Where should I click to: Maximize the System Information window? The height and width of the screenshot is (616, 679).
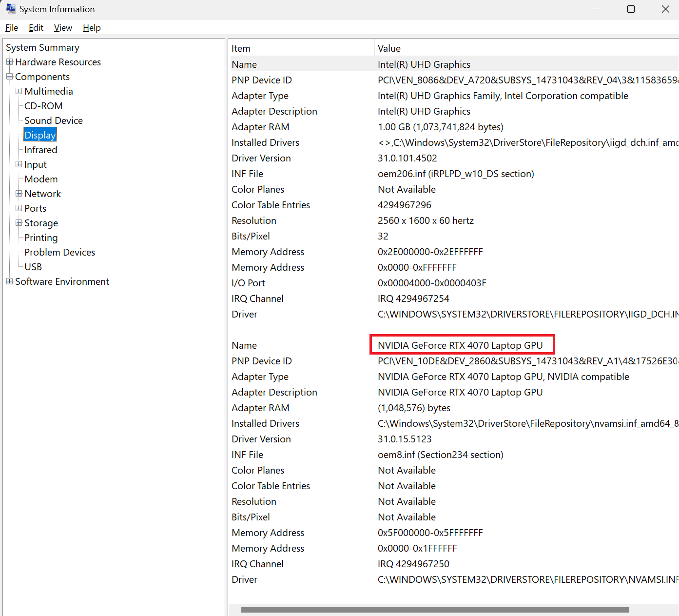point(631,9)
